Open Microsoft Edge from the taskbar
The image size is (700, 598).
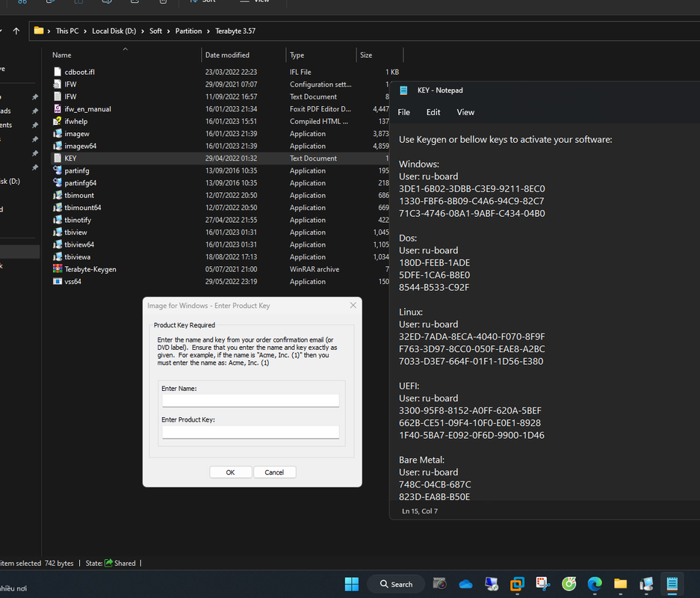[x=595, y=584]
